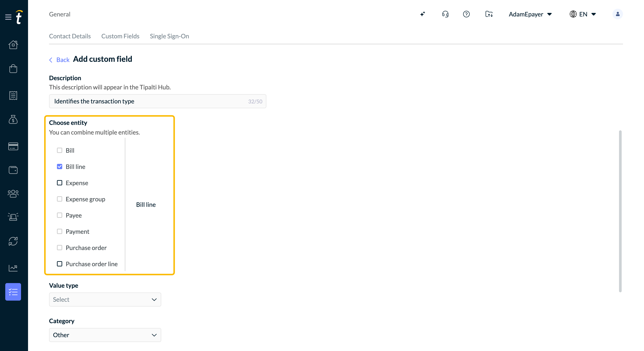This screenshot has height=351, width=644.
Task: Click the page vertical scrollbar
Action: pyautogui.click(x=620, y=211)
